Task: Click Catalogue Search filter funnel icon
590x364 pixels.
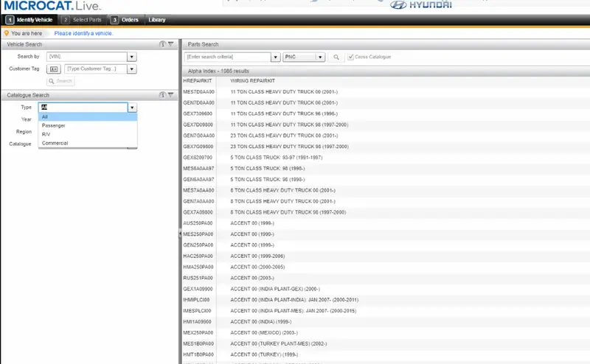Action: (171, 95)
